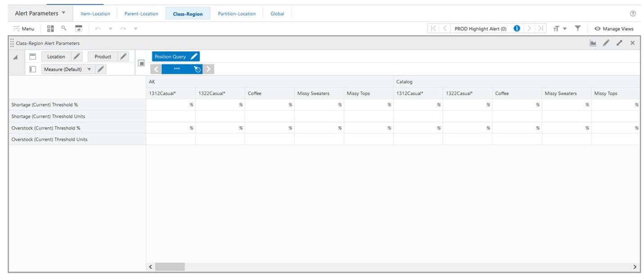This screenshot has height=276, width=644.
Task: Click the next position arrow in pager
Action: click(x=209, y=69)
